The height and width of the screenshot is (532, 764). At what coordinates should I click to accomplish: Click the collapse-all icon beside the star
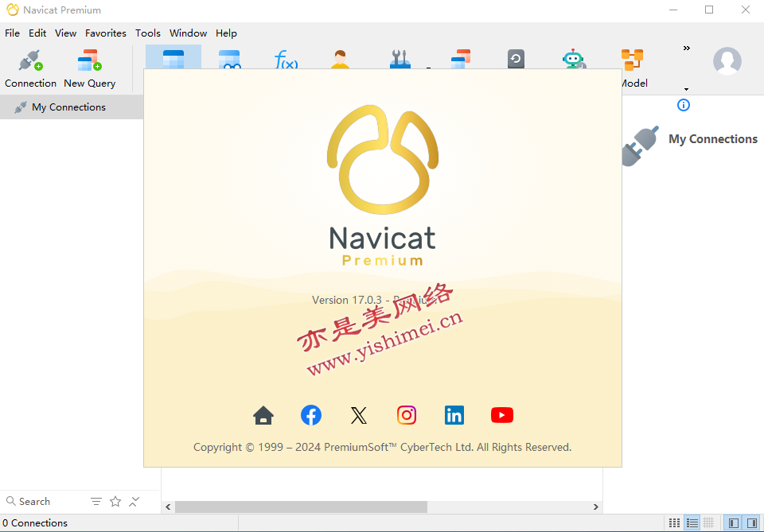coord(134,501)
